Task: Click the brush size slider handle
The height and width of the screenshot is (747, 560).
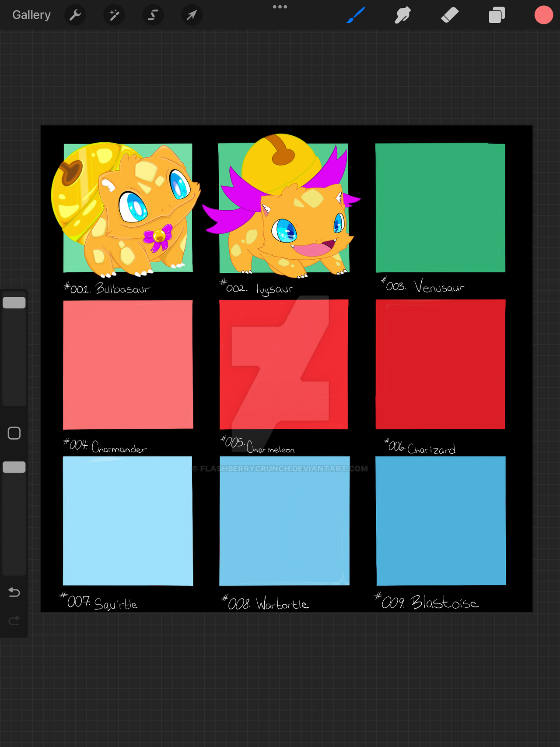Action: [x=14, y=303]
